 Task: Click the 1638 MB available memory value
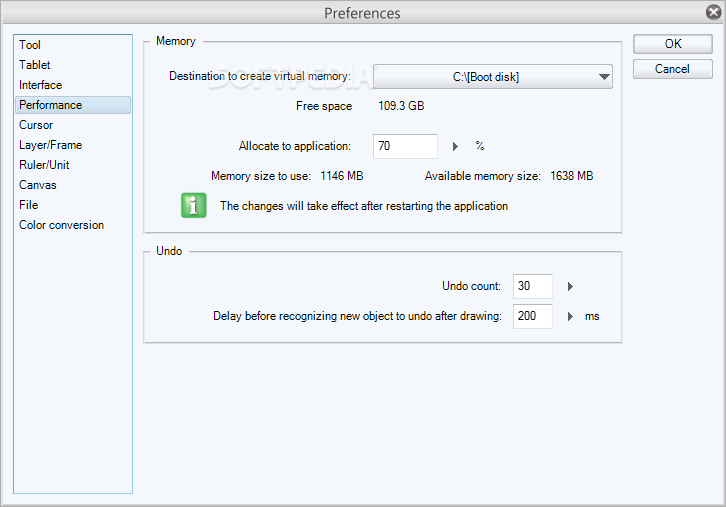572,176
